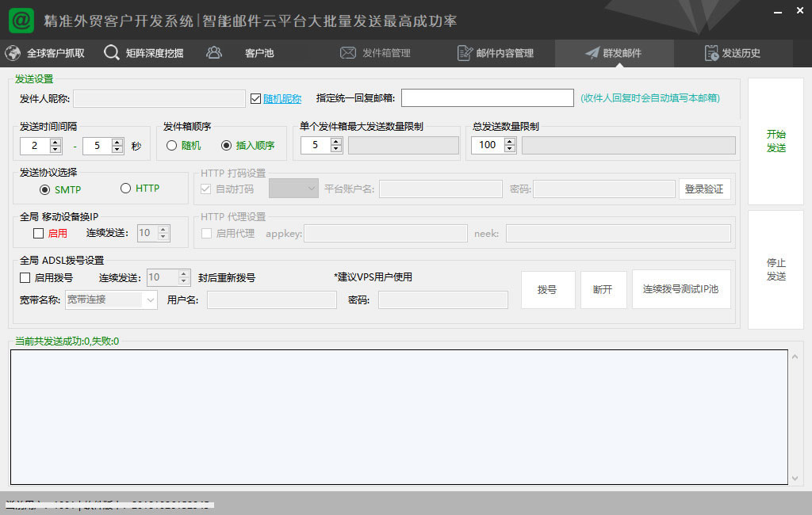Open the 发送历史 clipboard icon
Viewport: 812px width, 515px height.
[x=711, y=53]
